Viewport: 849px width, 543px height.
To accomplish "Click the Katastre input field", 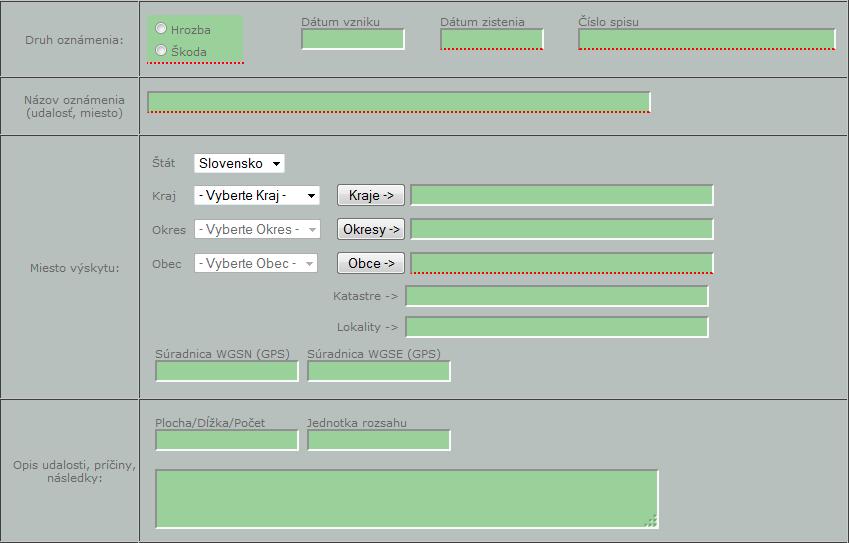I will coord(557,296).
